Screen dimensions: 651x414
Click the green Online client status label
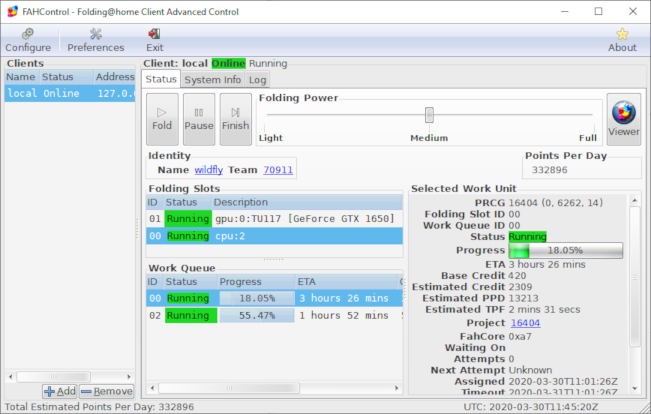(228, 64)
